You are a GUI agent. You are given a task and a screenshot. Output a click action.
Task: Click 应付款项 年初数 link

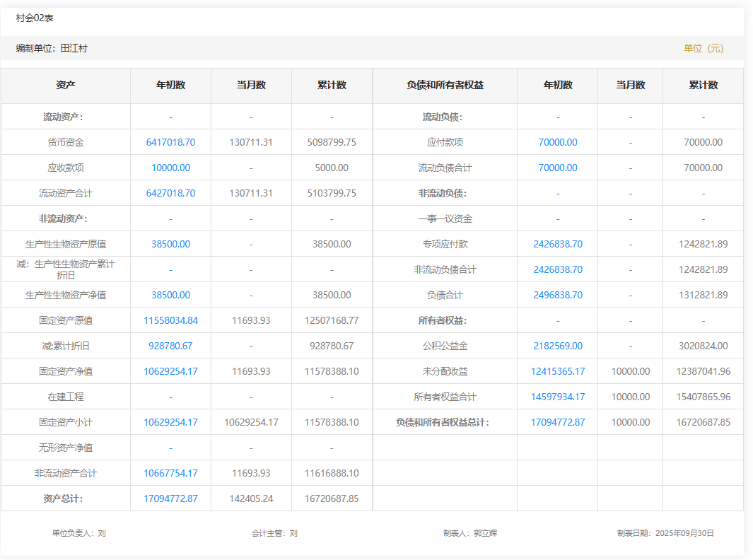[x=557, y=142]
